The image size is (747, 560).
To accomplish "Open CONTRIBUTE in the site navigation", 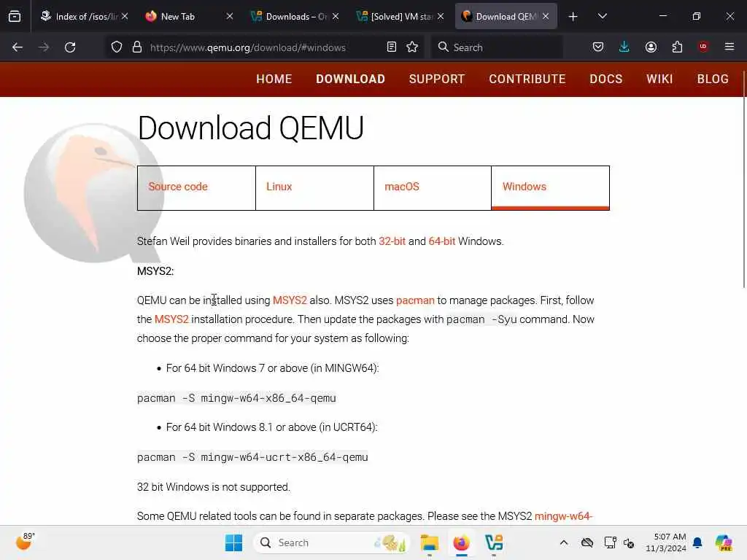I will click(x=527, y=79).
